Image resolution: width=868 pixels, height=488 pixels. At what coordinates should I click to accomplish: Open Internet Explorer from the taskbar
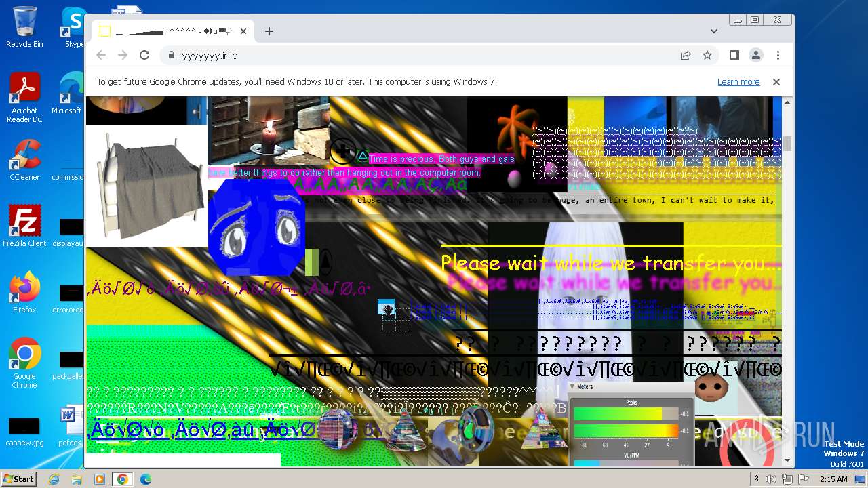tap(54, 479)
